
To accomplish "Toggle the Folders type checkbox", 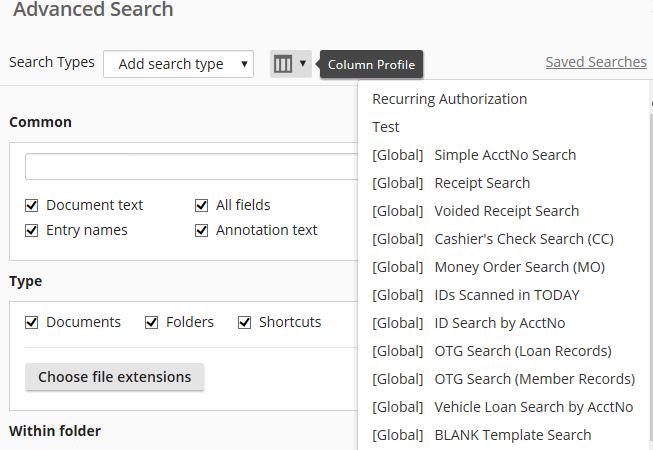I will pyautogui.click(x=152, y=322).
